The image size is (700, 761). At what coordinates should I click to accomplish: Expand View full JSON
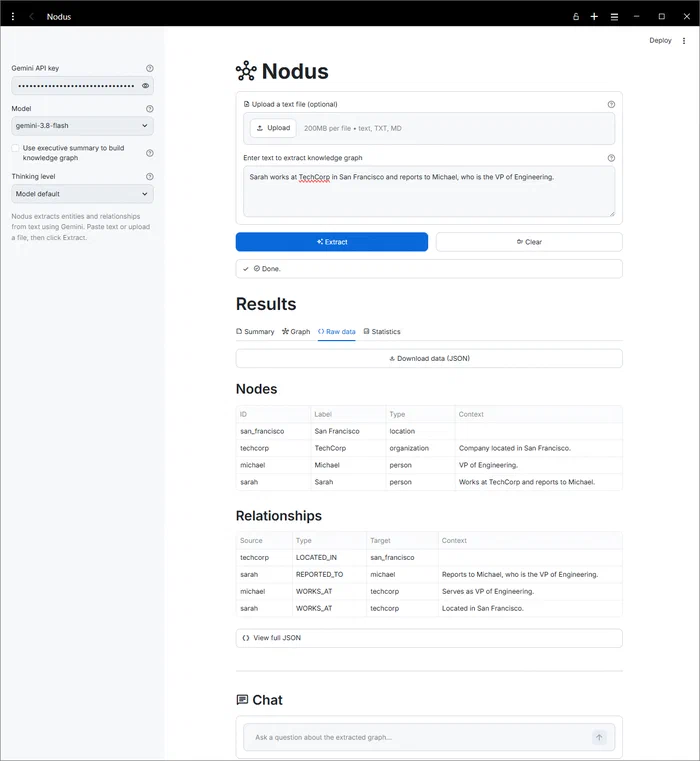[429, 638]
